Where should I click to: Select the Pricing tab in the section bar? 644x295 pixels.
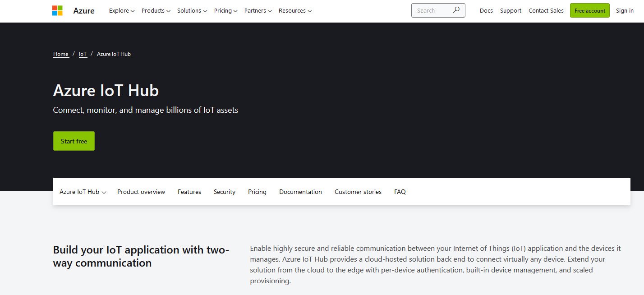tap(257, 192)
